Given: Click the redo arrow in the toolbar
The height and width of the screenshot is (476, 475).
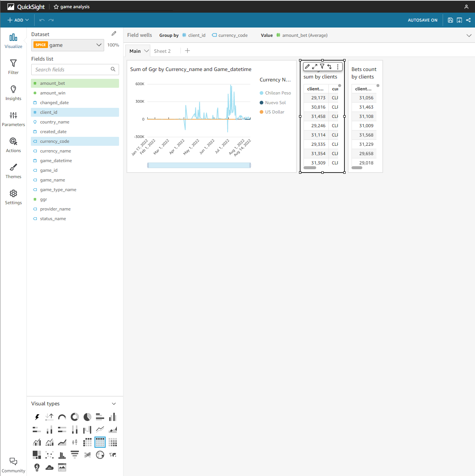Looking at the screenshot, I should click(51, 20).
